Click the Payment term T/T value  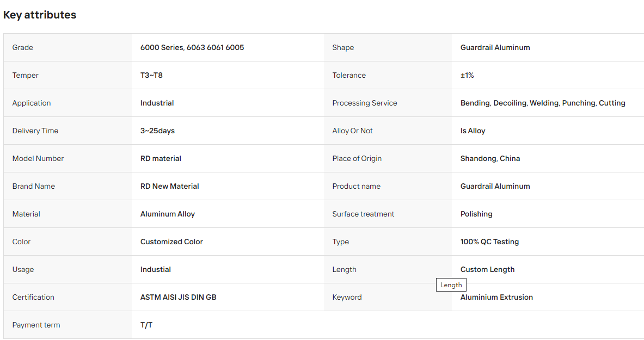(x=146, y=325)
